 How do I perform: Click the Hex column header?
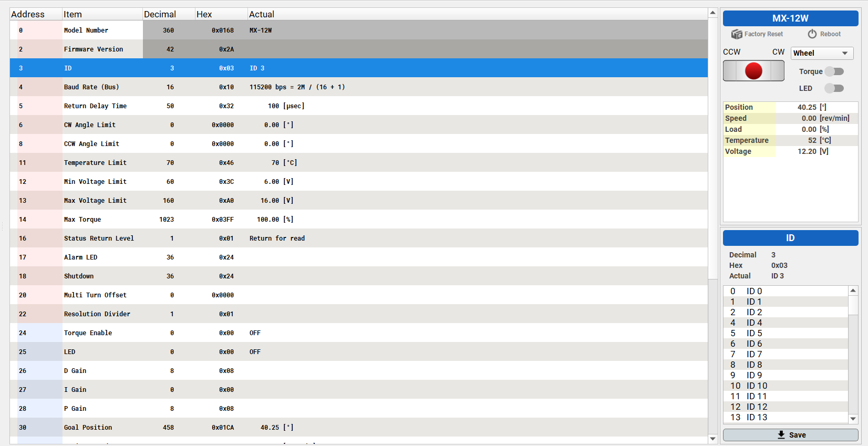[221, 14]
